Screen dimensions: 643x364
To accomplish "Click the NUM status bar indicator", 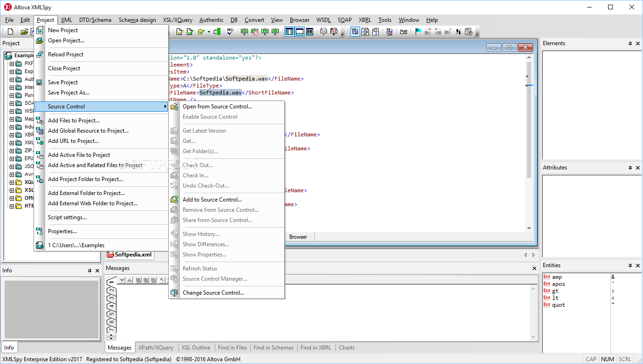I will coord(608,359).
